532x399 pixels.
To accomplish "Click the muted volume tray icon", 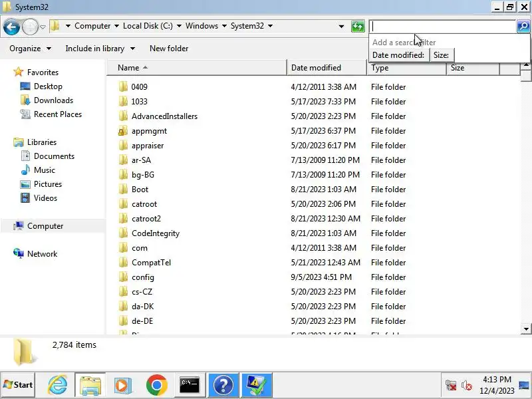I will click(467, 386).
